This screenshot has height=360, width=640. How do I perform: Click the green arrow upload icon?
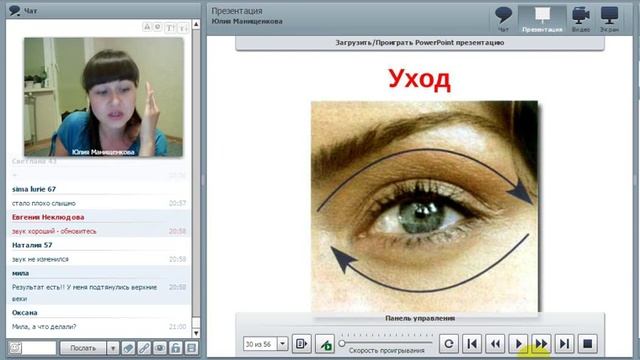coord(325,344)
